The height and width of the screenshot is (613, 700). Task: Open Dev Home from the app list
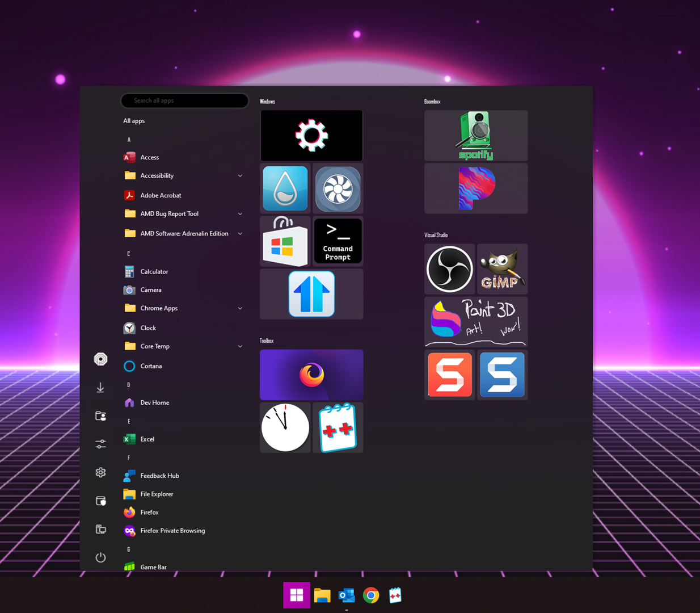click(x=184, y=402)
